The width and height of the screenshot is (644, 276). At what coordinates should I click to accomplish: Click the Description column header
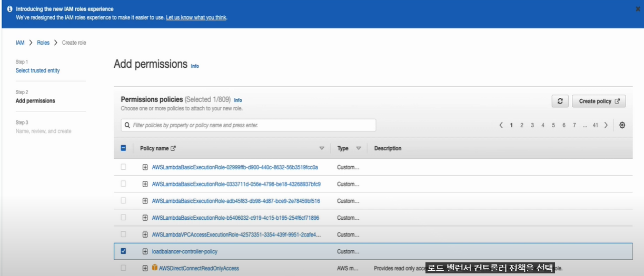click(388, 148)
